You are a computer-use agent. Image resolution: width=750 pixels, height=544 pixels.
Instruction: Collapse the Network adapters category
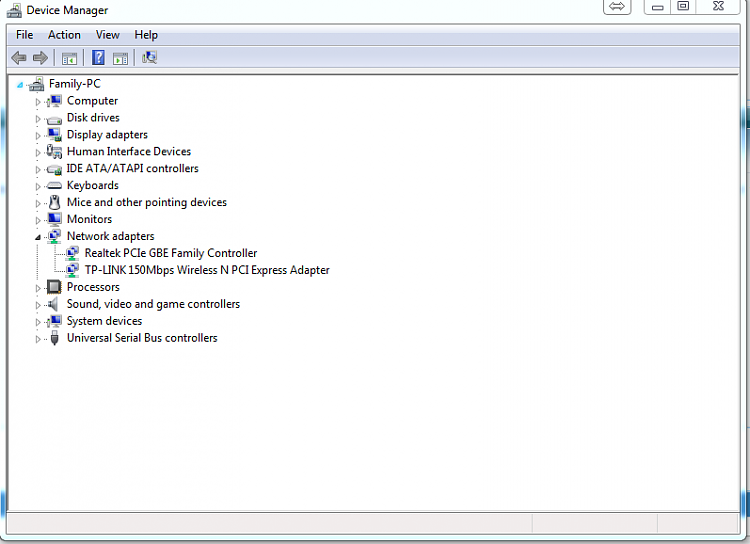coord(38,237)
